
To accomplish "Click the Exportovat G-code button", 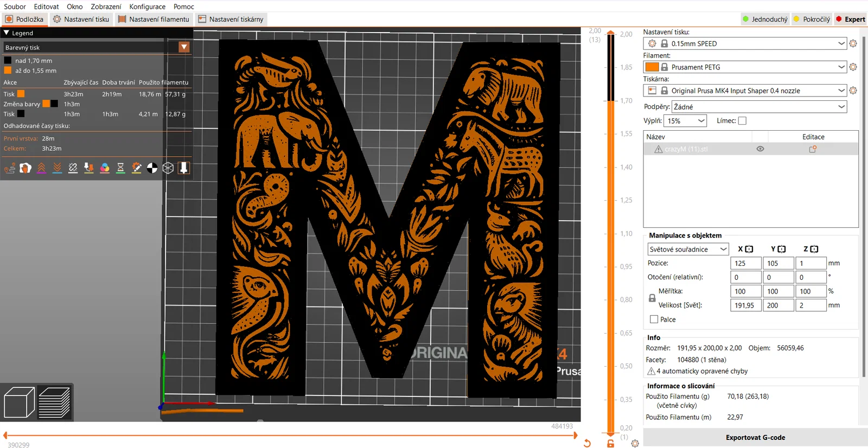I will click(x=755, y=437).
